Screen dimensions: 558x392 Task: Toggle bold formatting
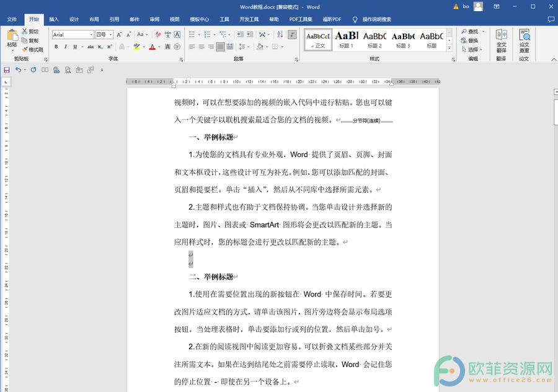(x=56, y=47)
